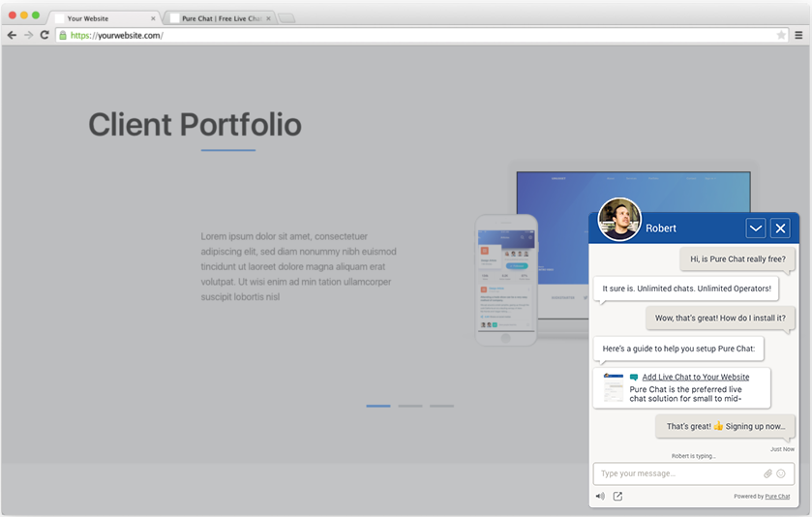Go back with the browser back arrow
812x517 pixels.
[x=12, y=35]
